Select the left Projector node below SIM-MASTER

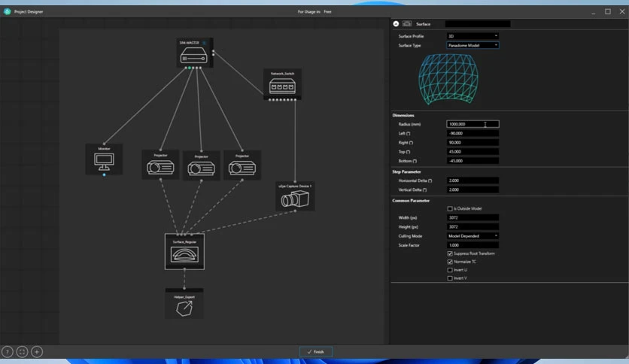(160, 165)
